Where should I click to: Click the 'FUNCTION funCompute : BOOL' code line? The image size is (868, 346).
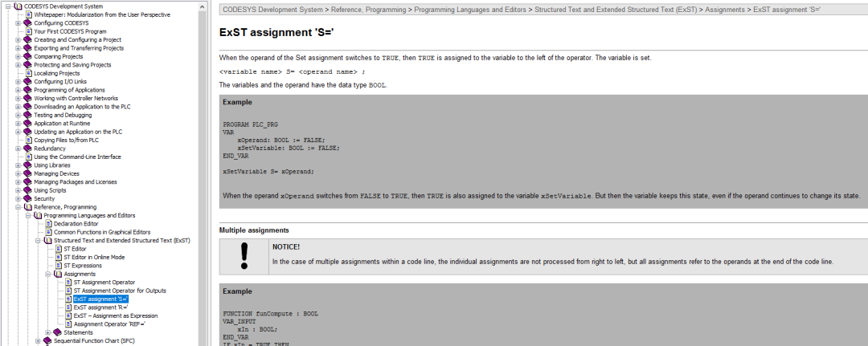270,313
